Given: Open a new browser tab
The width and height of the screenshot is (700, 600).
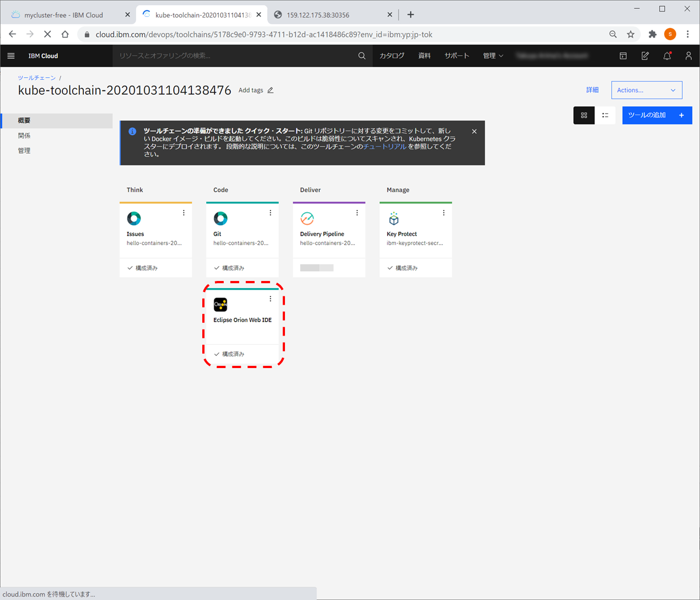Looking at the screenshot, I should pyautogui.click(x=411, y=15).
